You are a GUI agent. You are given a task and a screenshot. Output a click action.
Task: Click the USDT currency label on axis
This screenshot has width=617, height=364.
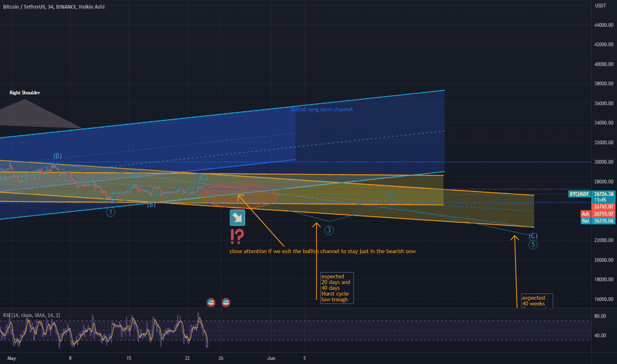[600, 5]
